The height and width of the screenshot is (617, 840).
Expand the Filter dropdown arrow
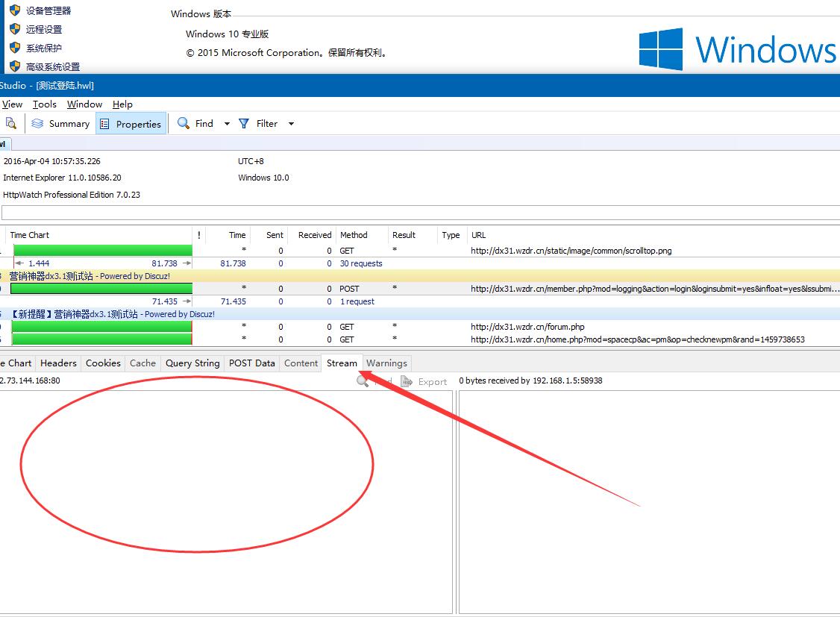[x=291, y=124]
